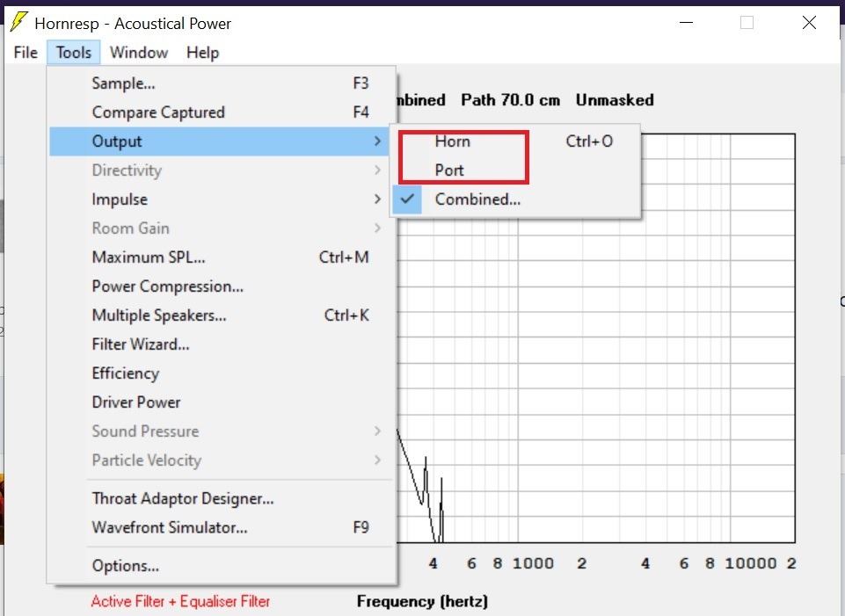Click the Path 70.0 cm heading text
Viewport: 845px width, 616px height.
[x=510, y=100]
